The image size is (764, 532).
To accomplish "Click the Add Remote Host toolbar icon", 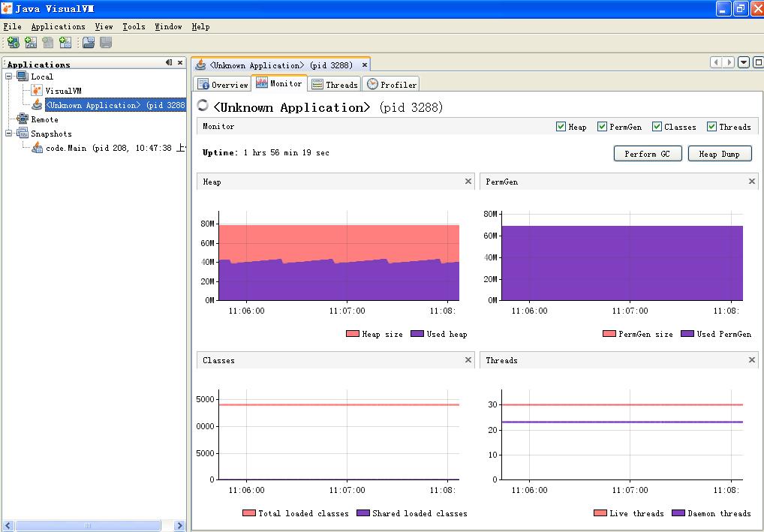I will pos(14,43).
